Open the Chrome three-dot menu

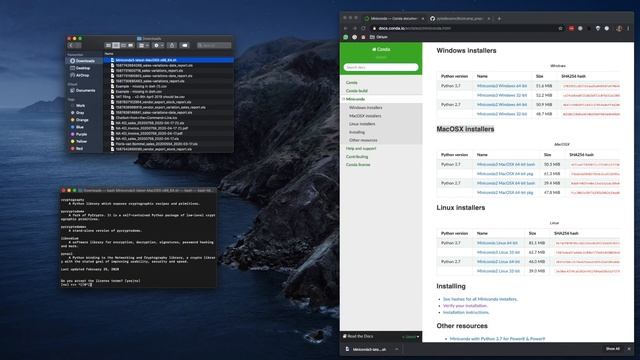[629, 28]
